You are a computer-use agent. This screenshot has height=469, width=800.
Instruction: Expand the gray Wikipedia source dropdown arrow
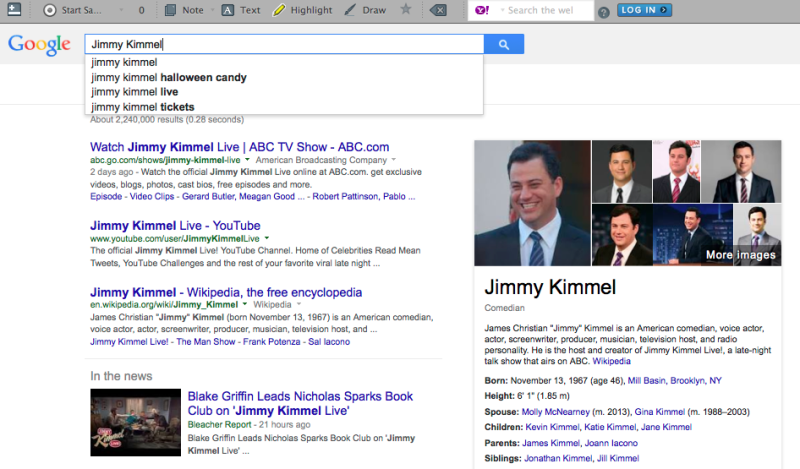(299, 304)
